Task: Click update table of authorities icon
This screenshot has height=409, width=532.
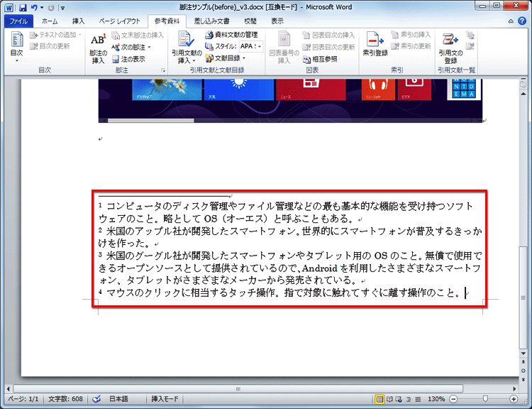Action: (470, 46)
